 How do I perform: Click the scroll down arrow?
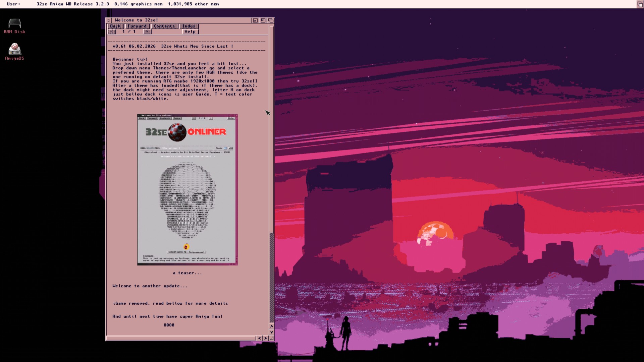(271, 332)
